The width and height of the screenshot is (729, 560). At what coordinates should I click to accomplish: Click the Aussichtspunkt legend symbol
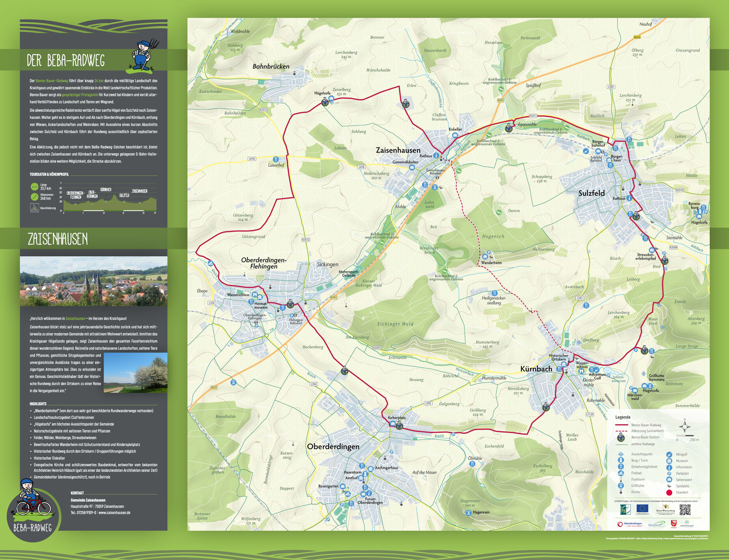point(621,454)
